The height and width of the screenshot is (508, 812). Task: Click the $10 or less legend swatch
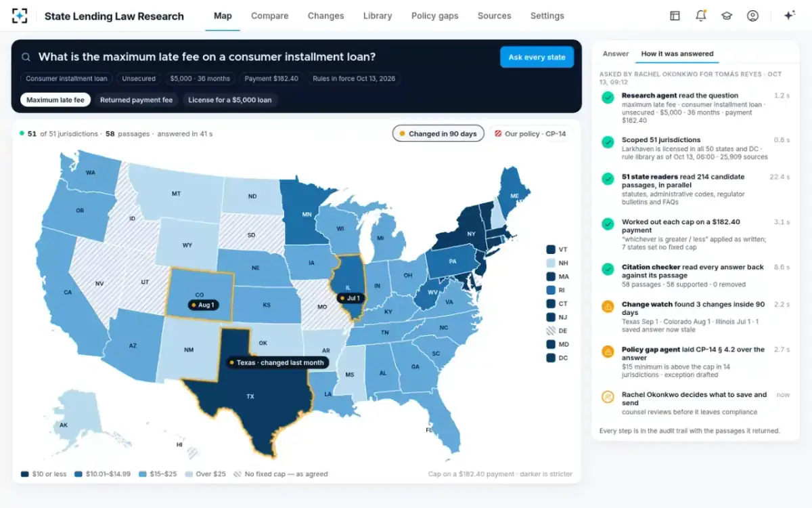click(x=24, y=474)
